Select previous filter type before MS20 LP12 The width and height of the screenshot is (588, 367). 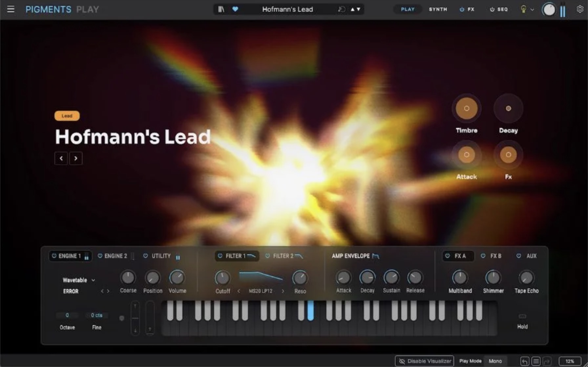[239, 291]
